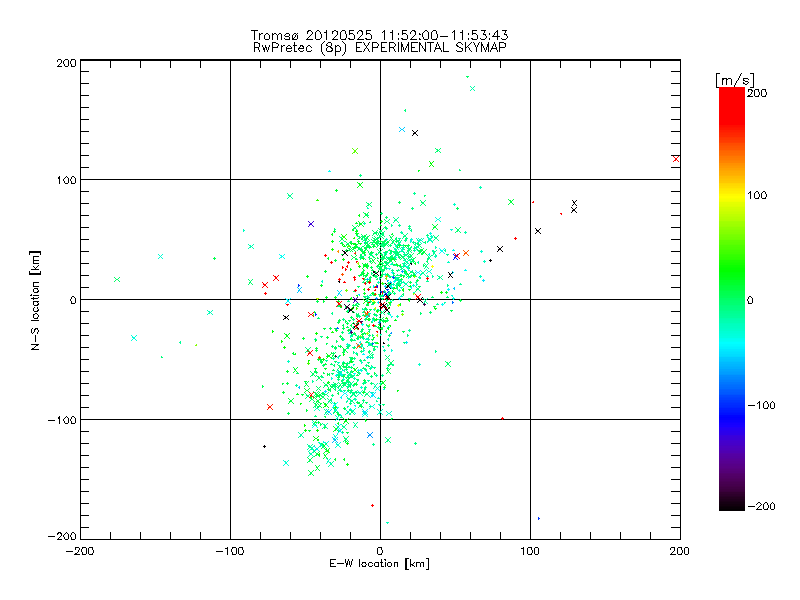Viewport: 800px width, 600px height.
Task: Click the red X marker at far right edge
Action: click(676, 159)
